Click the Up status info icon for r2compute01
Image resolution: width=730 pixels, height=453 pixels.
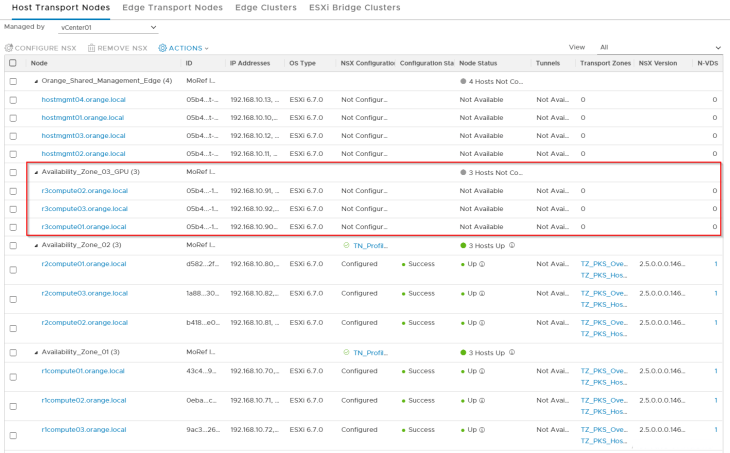480,265
